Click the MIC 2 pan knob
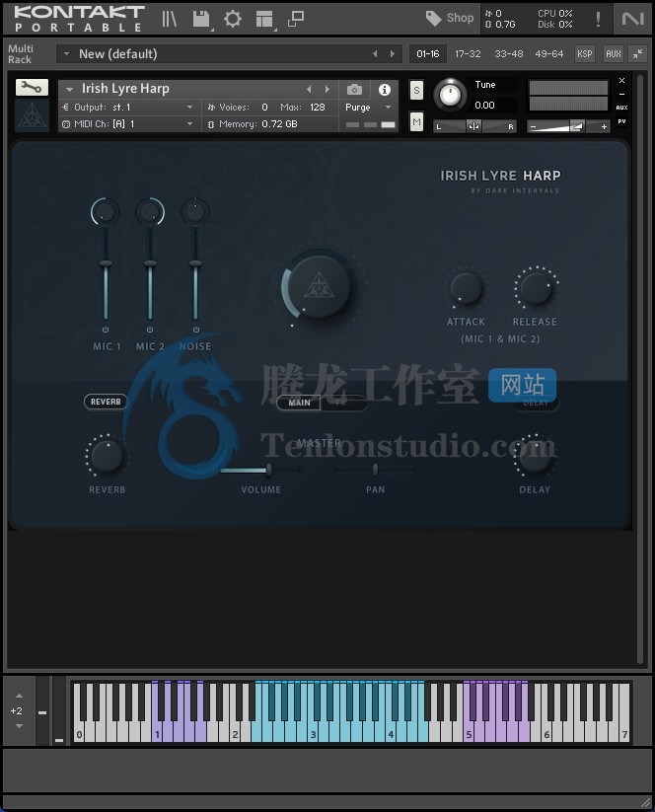The image size is (655, 812). [150, 212]
